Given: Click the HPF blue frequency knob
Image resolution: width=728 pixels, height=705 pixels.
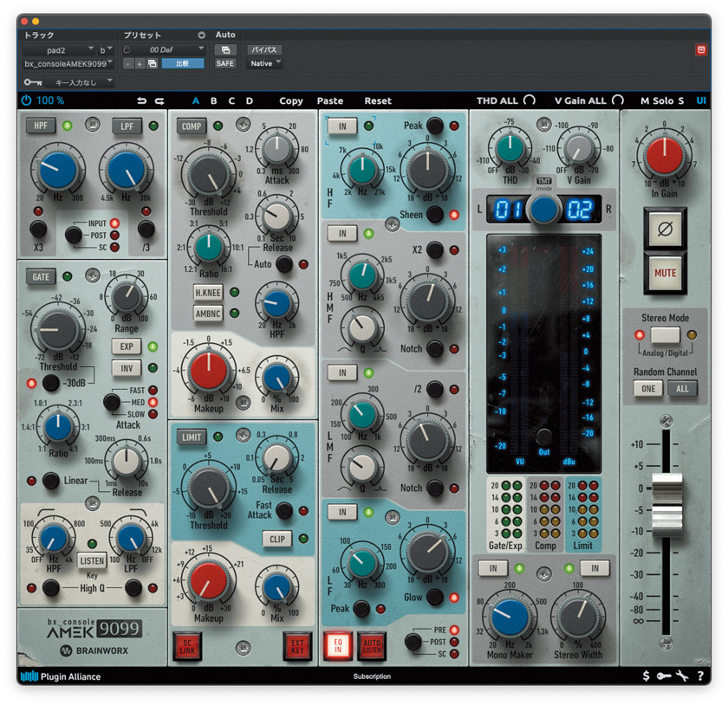Looking at the screenshot, I should 58,170.
